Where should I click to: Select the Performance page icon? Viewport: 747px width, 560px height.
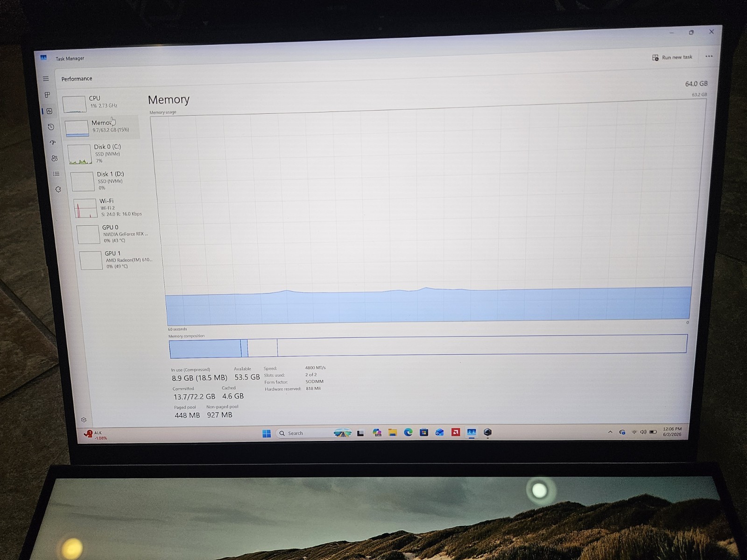49,111
